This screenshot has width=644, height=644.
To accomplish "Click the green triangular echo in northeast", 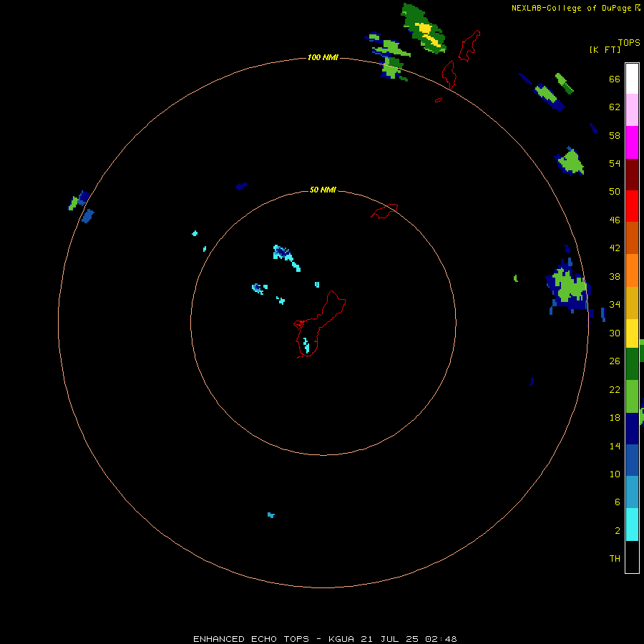I will [x=570, y=162].
